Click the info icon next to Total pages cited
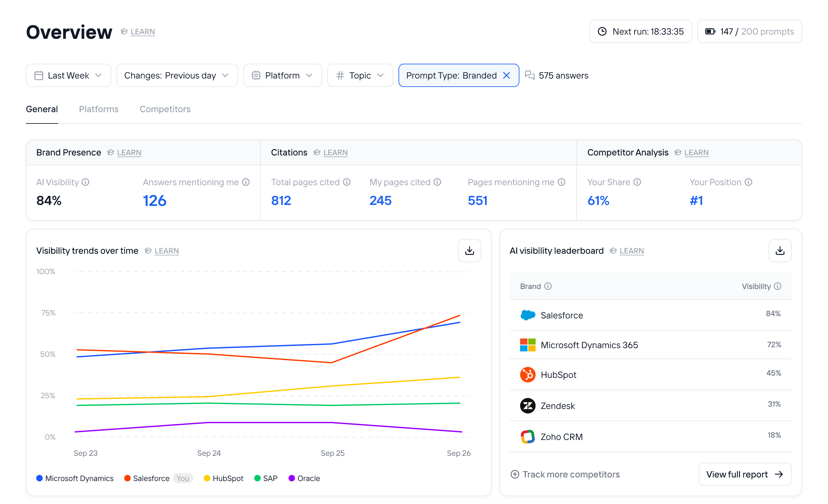This screenshot has height=504, width=828. pyautogui.click(x=347, y=182)
